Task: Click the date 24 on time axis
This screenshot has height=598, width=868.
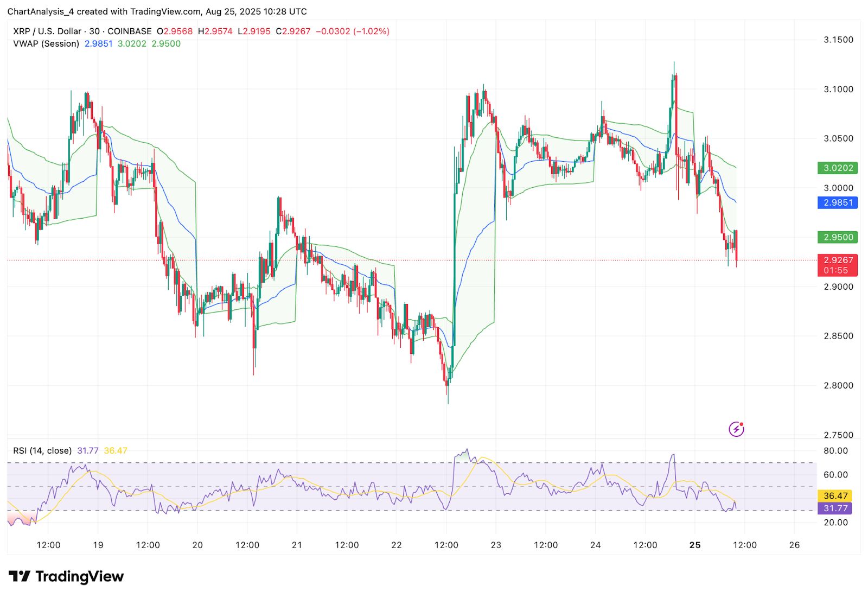Action: pos(595,545)
